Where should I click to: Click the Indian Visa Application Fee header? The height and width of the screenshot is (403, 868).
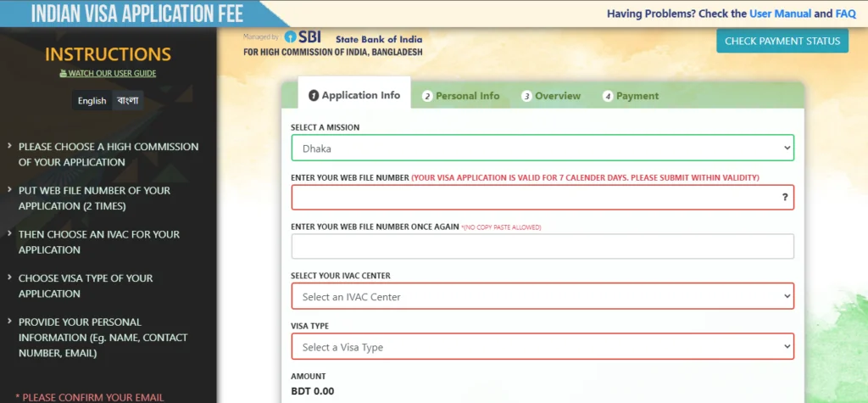(136, 14)
